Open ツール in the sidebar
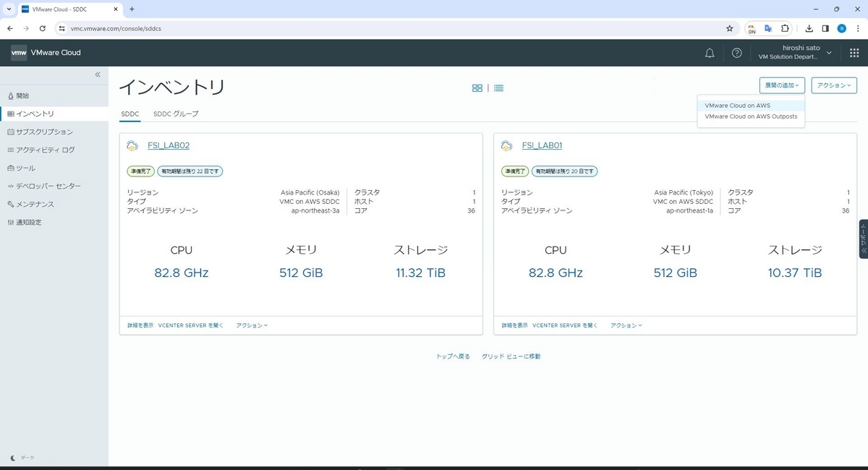Image resolution: width=868 pixels, height=470 pixels. point(54,168)
